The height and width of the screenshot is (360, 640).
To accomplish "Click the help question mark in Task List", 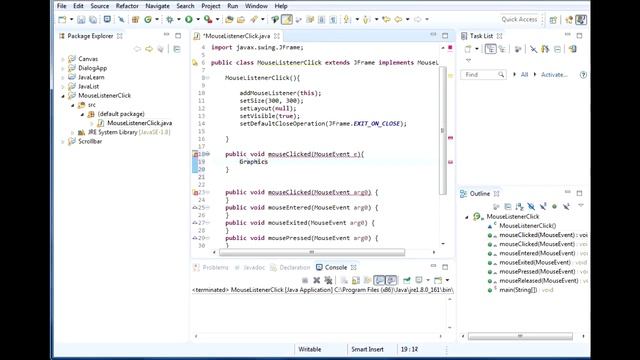I will pyautogui.click(x=583, y=75).
